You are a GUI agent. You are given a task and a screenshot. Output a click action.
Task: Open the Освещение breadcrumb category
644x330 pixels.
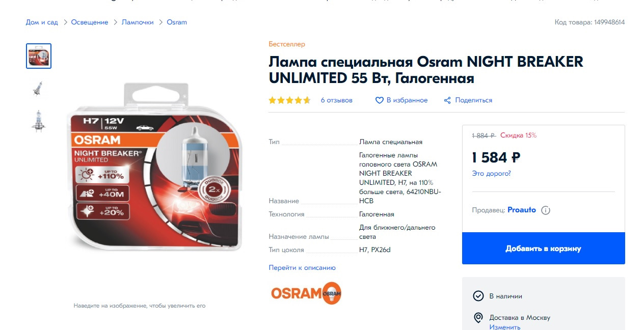(x=90, y=22)
